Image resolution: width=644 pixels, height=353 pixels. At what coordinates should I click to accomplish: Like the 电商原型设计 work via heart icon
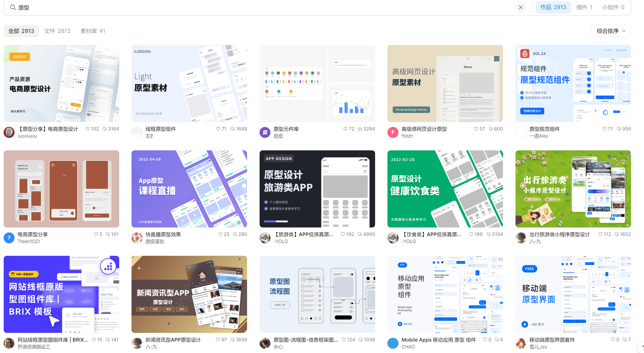pos(87,129)
